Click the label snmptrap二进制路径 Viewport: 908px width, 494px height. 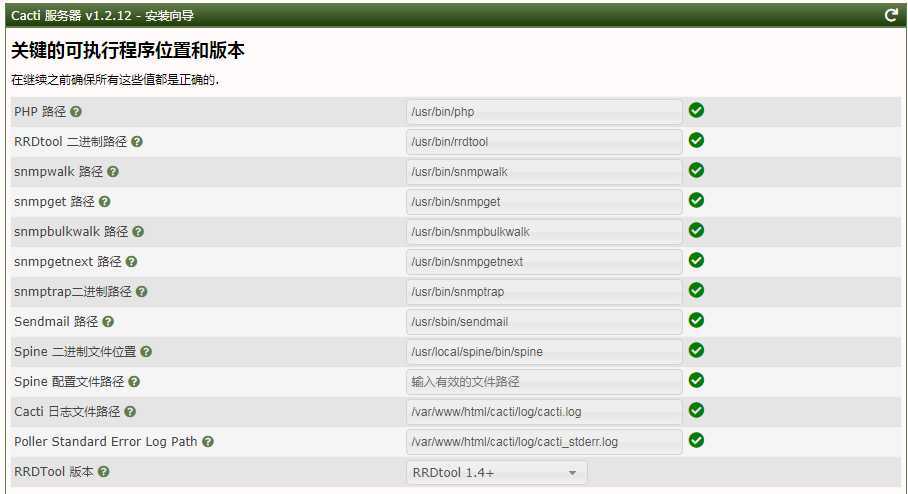tap(73, 292)
